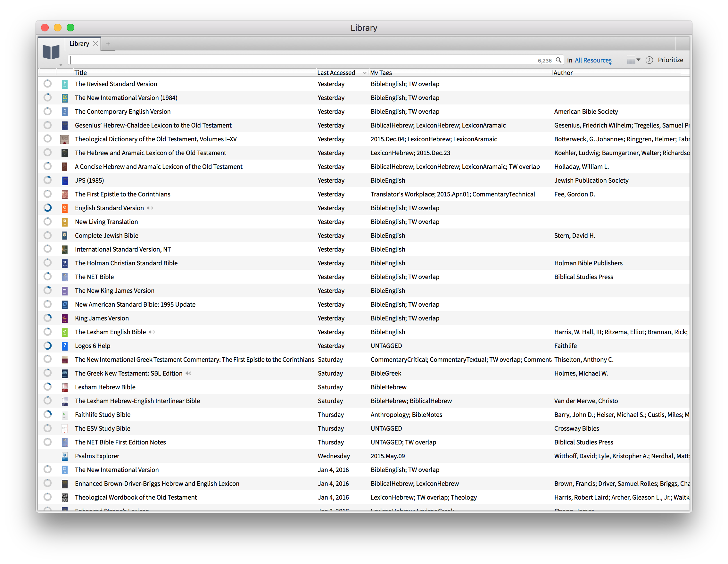Click status circle for Logos 6 Help

(48, 345)
